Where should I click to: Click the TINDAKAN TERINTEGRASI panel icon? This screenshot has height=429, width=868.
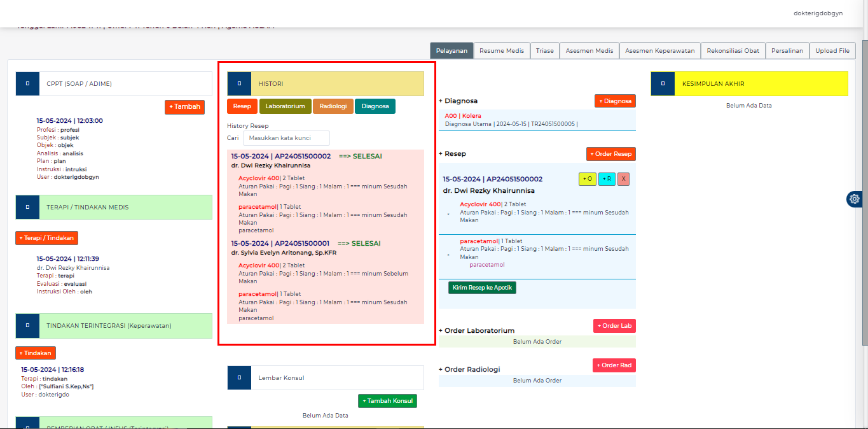[x=26, y=325]
